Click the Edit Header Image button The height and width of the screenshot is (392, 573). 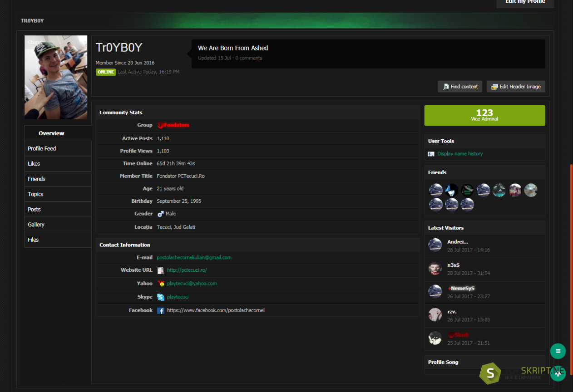click(x=516, y=87)
